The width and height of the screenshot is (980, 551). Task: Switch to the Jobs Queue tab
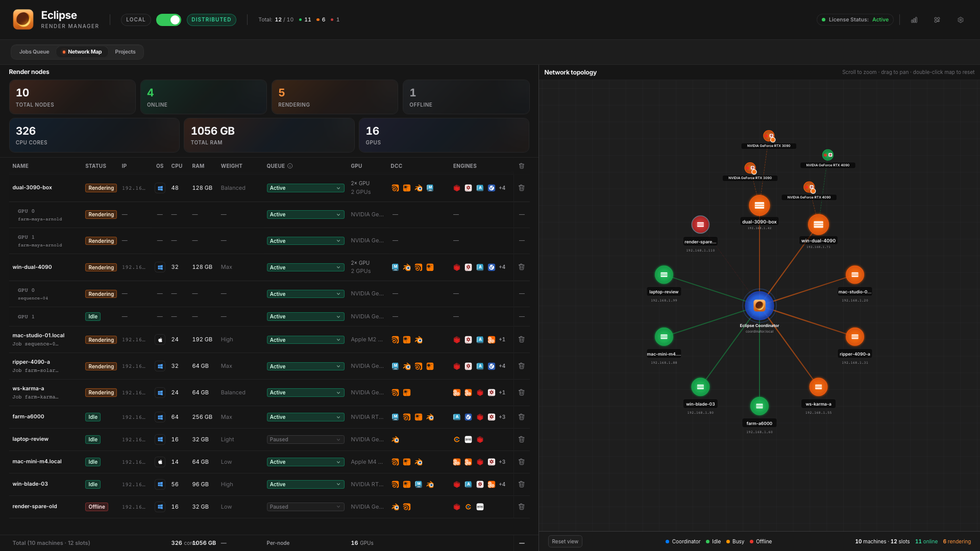pyautogui.click(x=34, y=52)
